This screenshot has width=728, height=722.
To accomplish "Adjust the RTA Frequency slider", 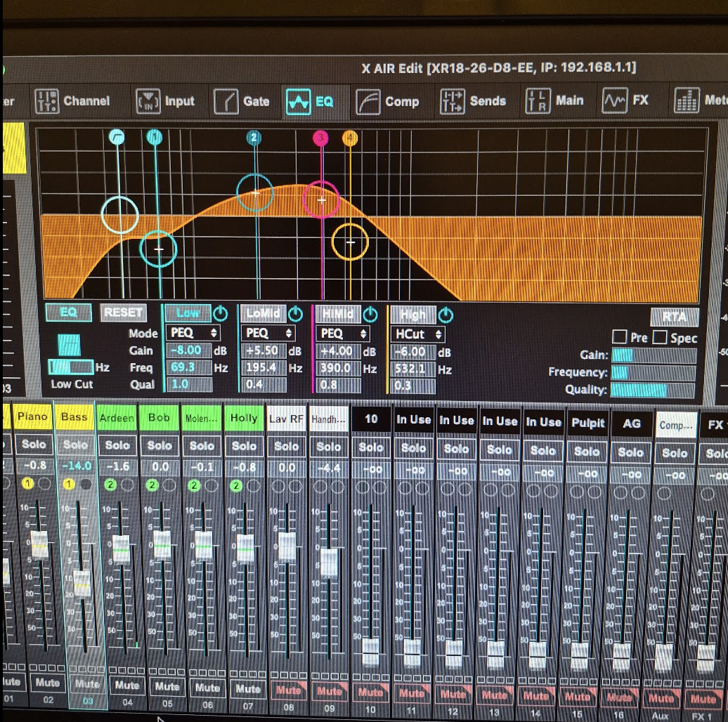I will (x=653, y=373).
